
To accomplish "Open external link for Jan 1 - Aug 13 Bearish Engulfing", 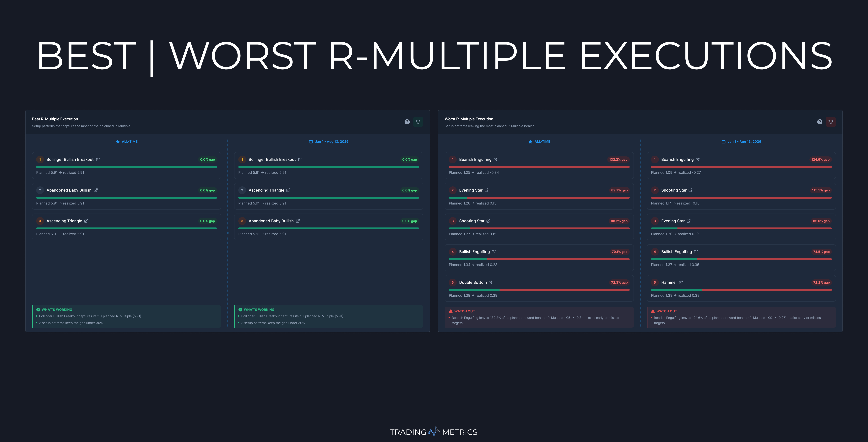I will [698, 160].
